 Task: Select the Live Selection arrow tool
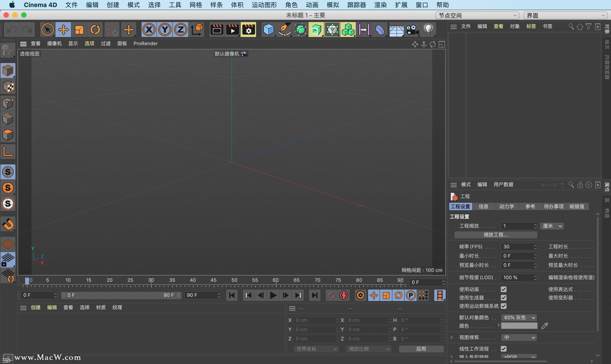tap(48, 30)
